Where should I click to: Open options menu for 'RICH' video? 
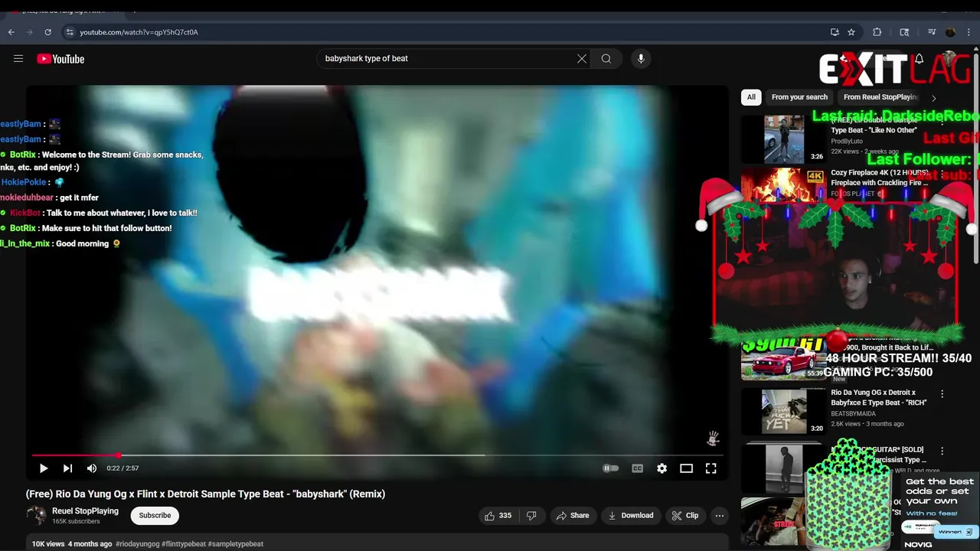click(942, 394)
